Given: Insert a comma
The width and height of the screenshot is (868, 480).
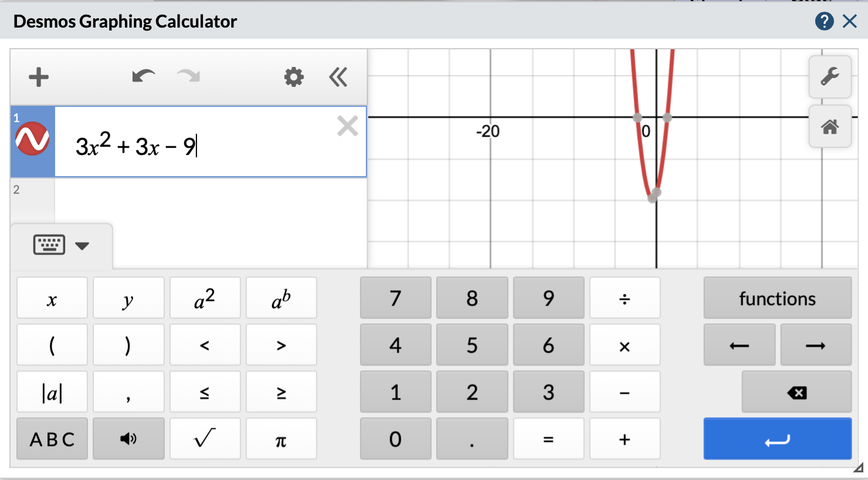Looking at the screenshot, I should click(x=128, y=392).
